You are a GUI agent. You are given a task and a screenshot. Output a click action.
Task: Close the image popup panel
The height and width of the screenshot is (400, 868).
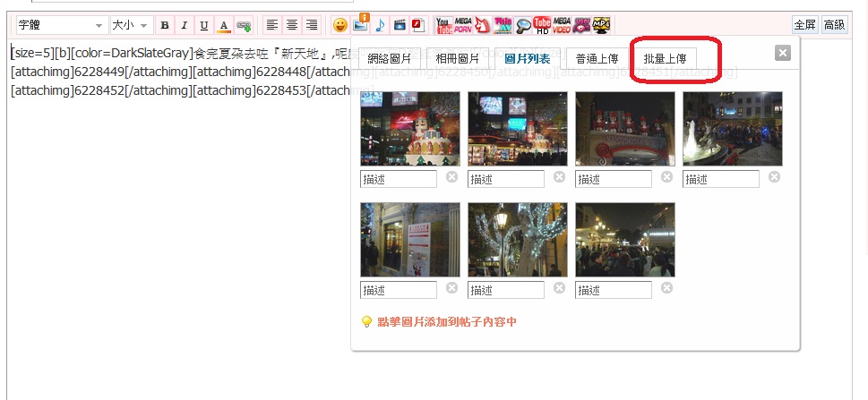point(783,53)
